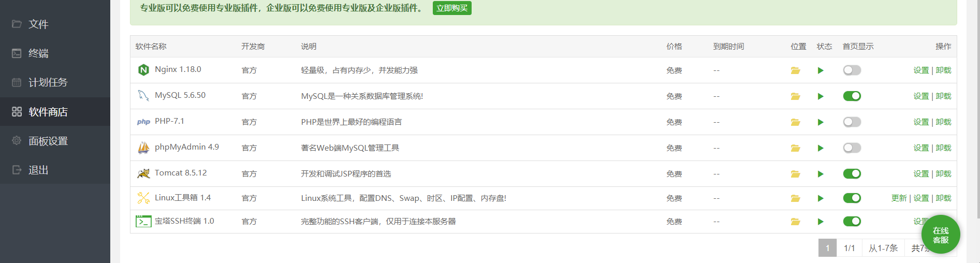980x263 pixels.
Task: Click 卸载 for Linux工具箱
Action: [x=943, y=198]
